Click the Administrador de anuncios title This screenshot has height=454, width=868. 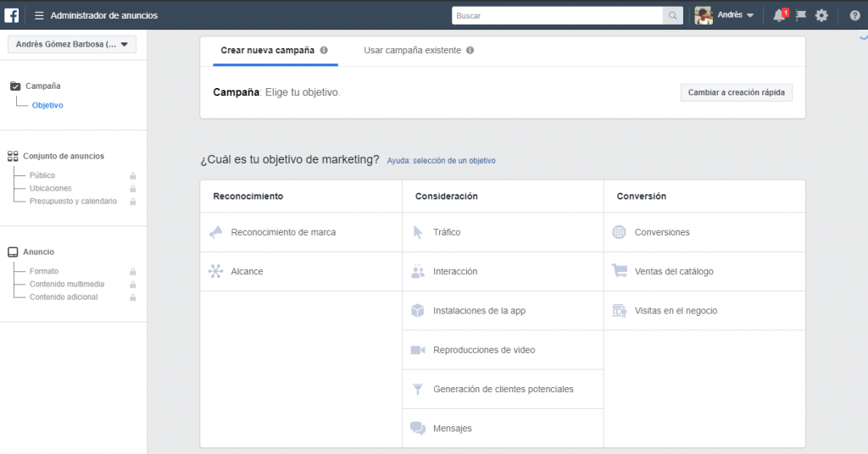pos(104,15)
